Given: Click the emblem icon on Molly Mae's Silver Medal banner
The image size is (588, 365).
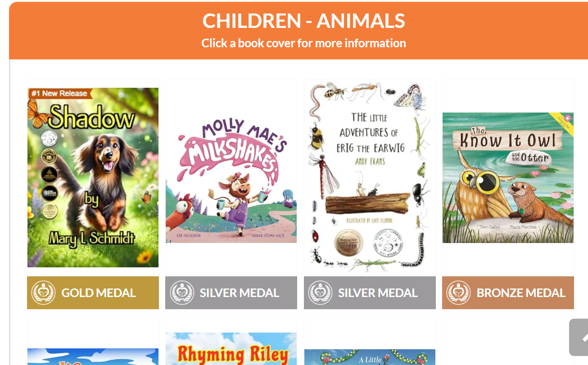Looking at the screenshot, I should [x=182, y=293].
